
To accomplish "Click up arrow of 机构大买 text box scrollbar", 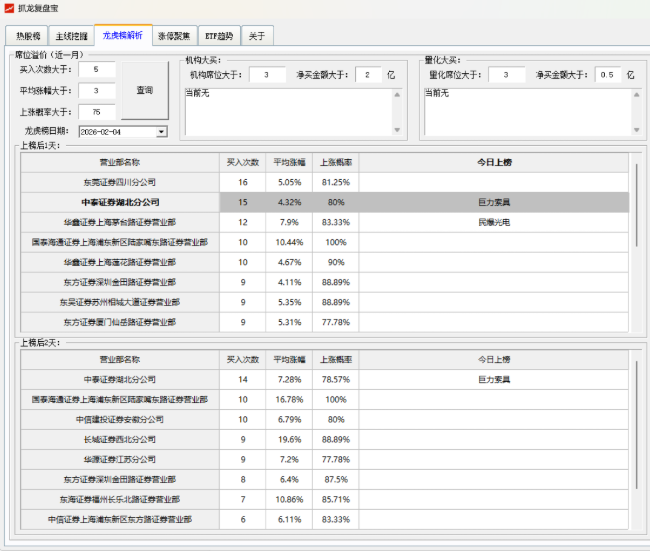I will (397, 95).
